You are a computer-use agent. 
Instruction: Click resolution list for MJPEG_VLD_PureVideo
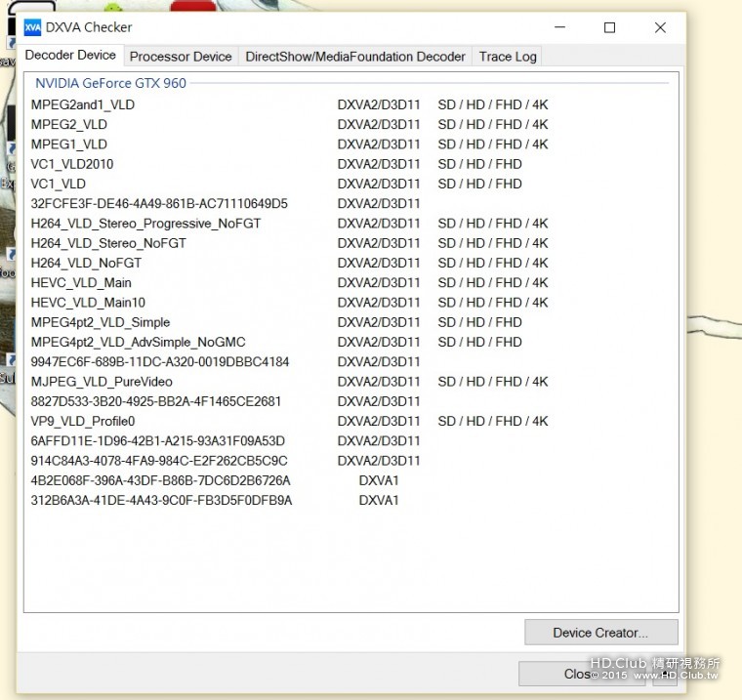(493, 382)
